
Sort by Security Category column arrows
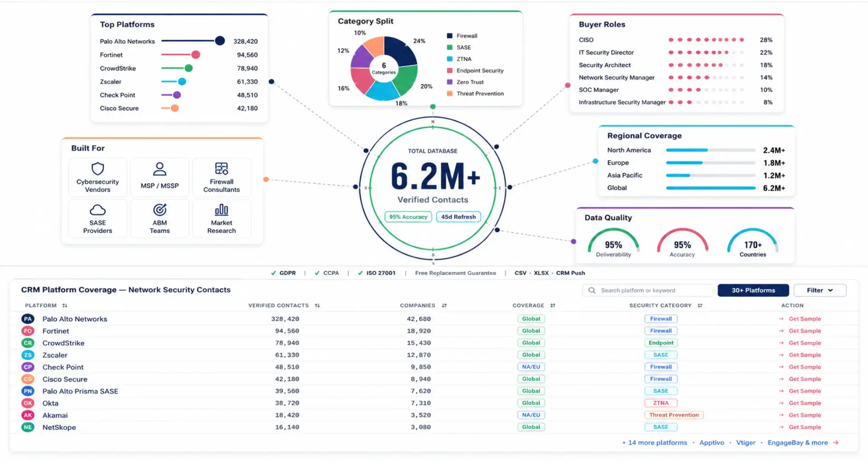coord(700,306)
